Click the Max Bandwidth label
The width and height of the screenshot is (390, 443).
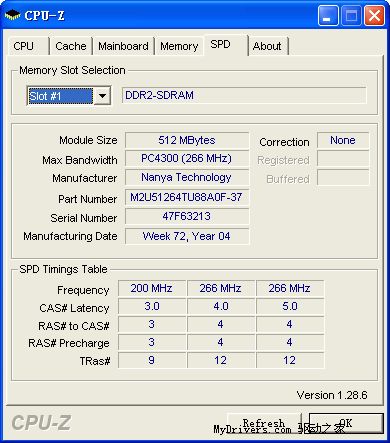tap(80, 160)
